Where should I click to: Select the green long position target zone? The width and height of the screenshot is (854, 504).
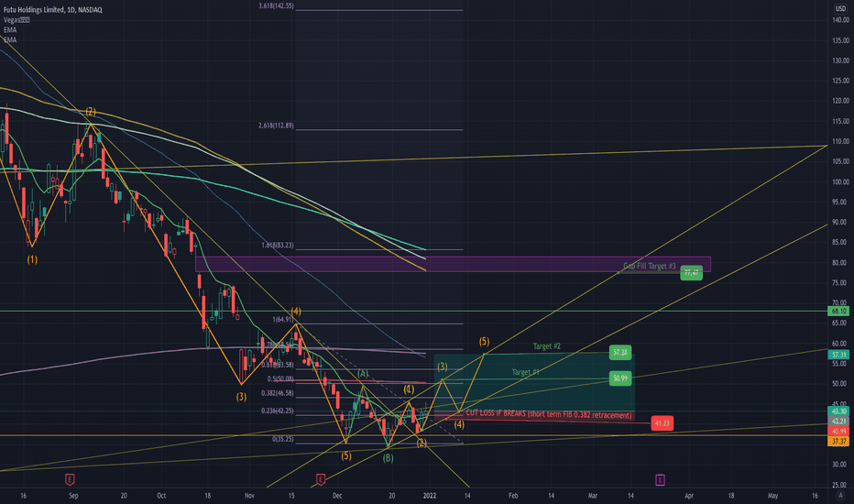click(x=534, y=381)
